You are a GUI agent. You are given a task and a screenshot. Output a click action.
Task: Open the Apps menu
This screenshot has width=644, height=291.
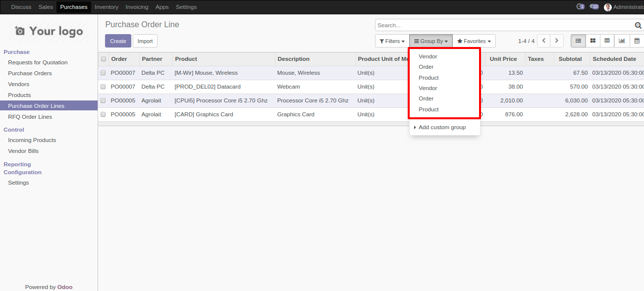pos(162,7)
